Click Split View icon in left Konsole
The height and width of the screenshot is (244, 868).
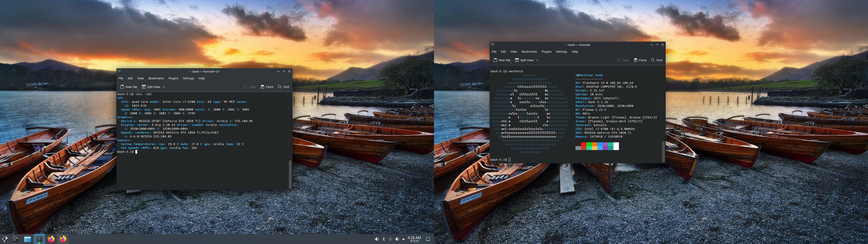(144, 87)
